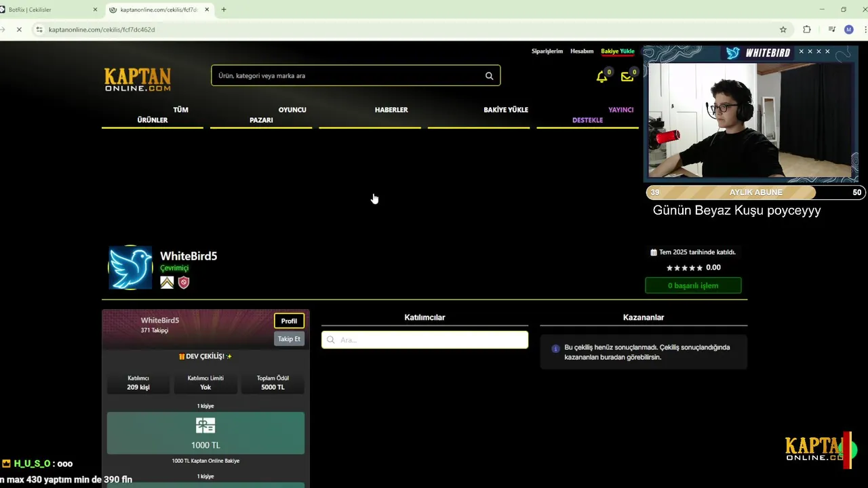Click the 0.00 rating score
The image size is (868, 488).
click(x=713, y=268)
